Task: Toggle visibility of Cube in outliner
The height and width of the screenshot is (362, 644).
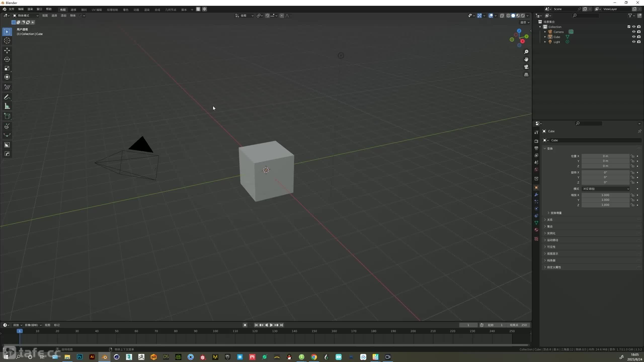Action: pos(633,37)
